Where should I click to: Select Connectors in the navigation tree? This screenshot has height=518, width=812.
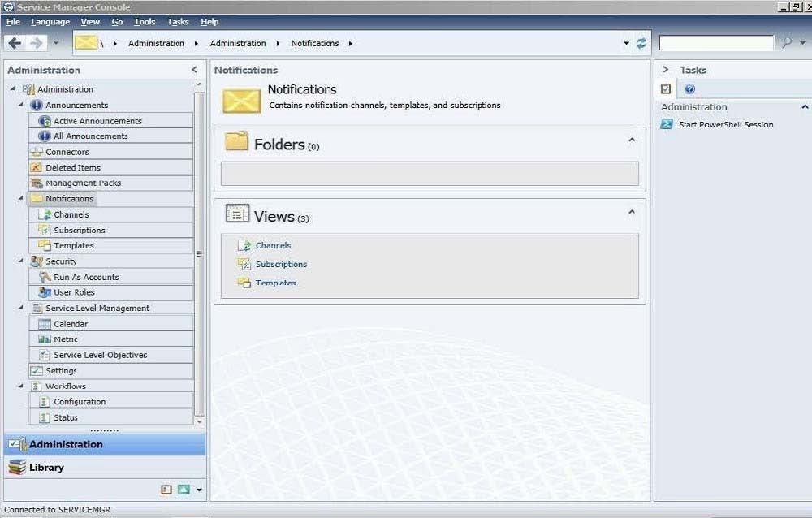(x=67, y=152)
